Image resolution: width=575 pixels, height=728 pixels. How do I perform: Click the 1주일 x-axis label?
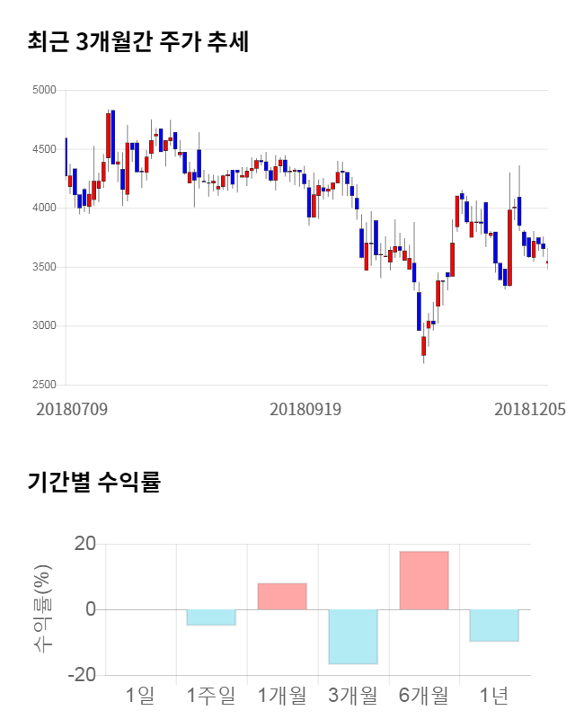pyautogui.click(x=211, y=695)
